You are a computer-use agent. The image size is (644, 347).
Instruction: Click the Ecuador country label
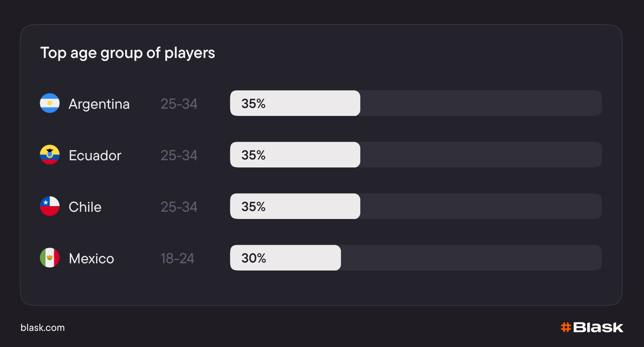95,155
